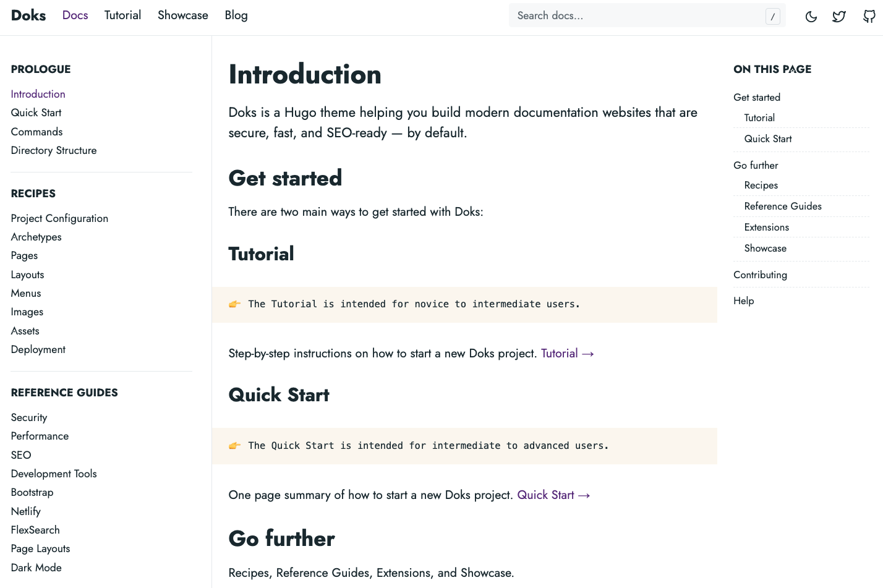The width and height of the screenshot is (883, 588).
Task: Open Directory Structure in the sidebar
Action: click(54, 150)
